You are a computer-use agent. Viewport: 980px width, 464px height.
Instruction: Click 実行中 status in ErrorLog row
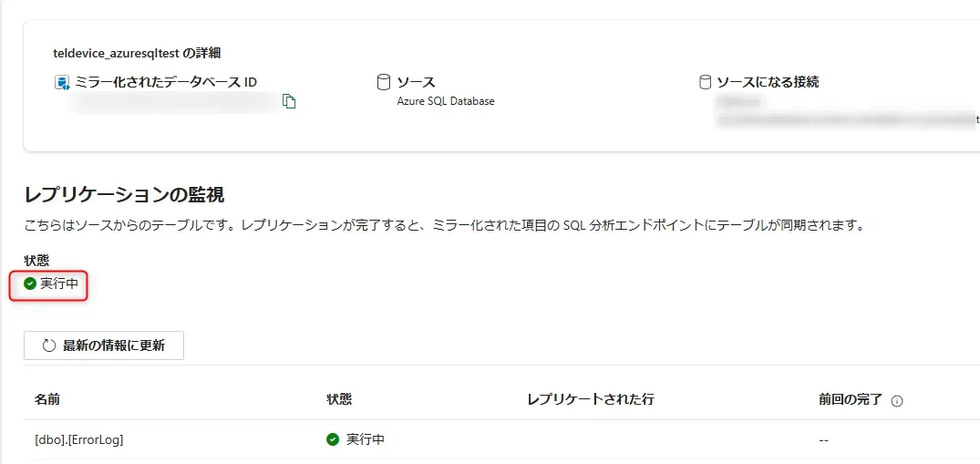366,439
